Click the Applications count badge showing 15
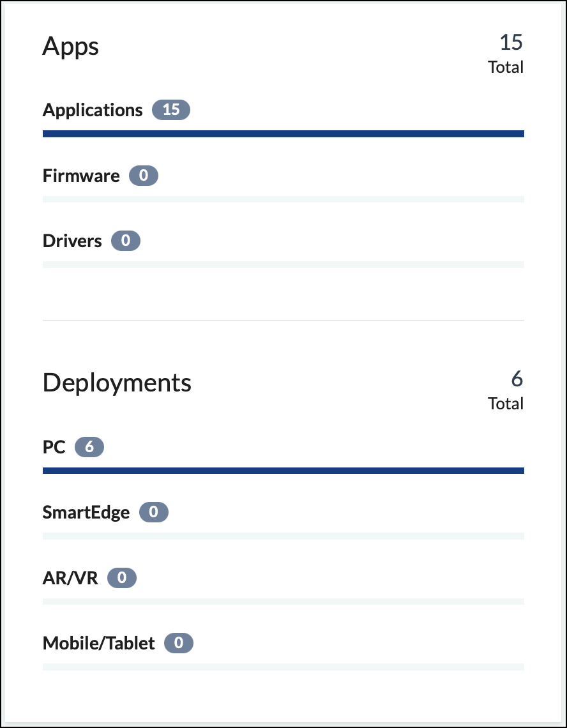 [x=171, y=110]
